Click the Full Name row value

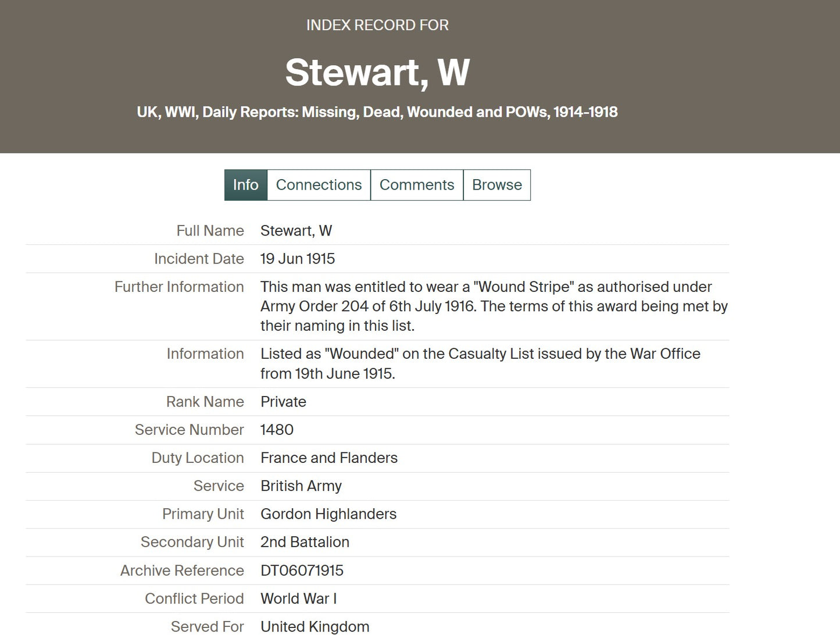(296, 231)
